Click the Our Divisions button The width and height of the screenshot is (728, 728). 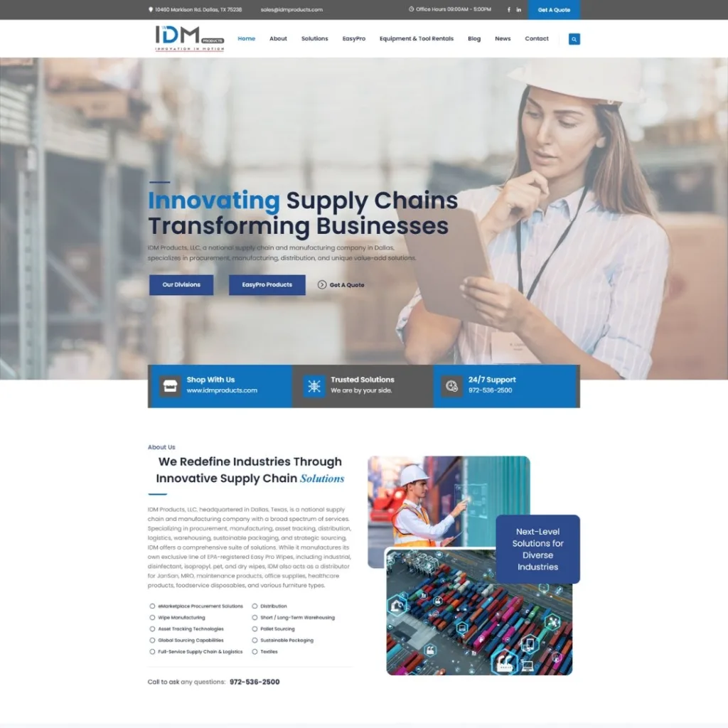coord(181,285)
